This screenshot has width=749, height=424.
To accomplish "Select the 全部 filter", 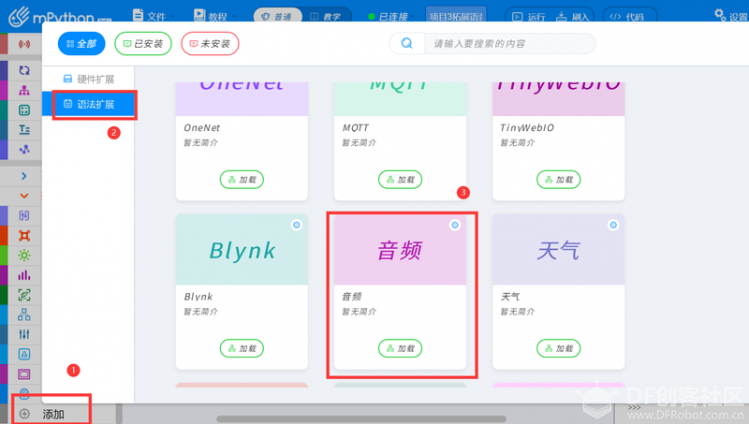I will pyautogui.click(x=81, y=44).
